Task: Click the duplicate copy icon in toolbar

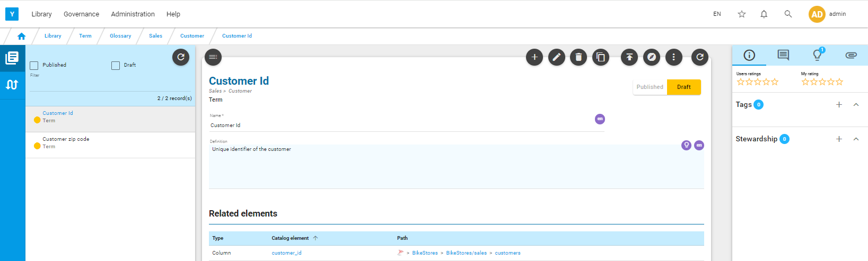Action: tap(601, 57)
